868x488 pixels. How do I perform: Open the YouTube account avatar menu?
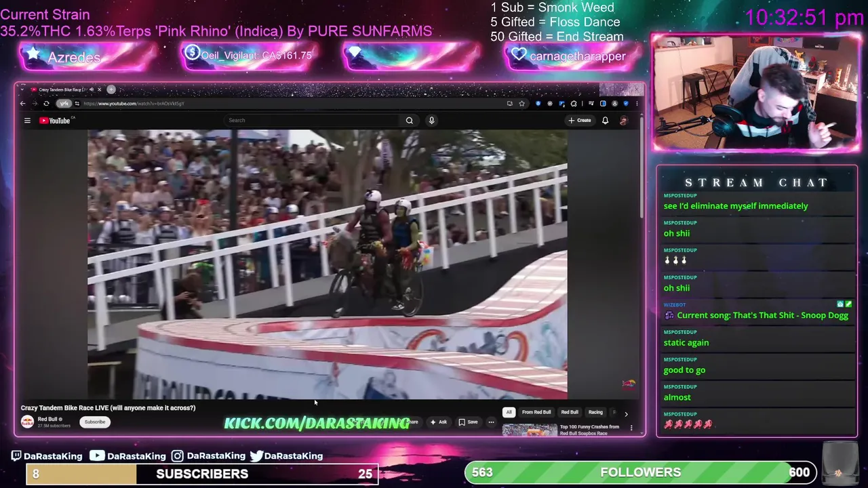click(x=623, y=121)
